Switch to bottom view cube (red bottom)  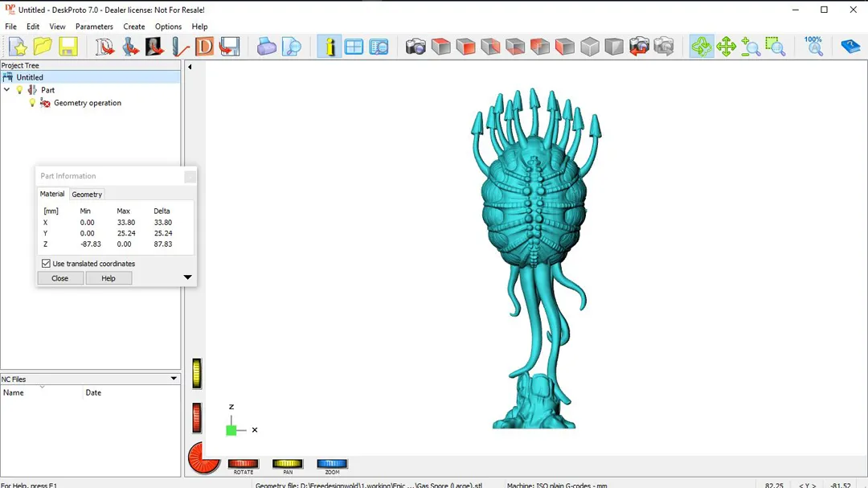(x=515, y=47)
